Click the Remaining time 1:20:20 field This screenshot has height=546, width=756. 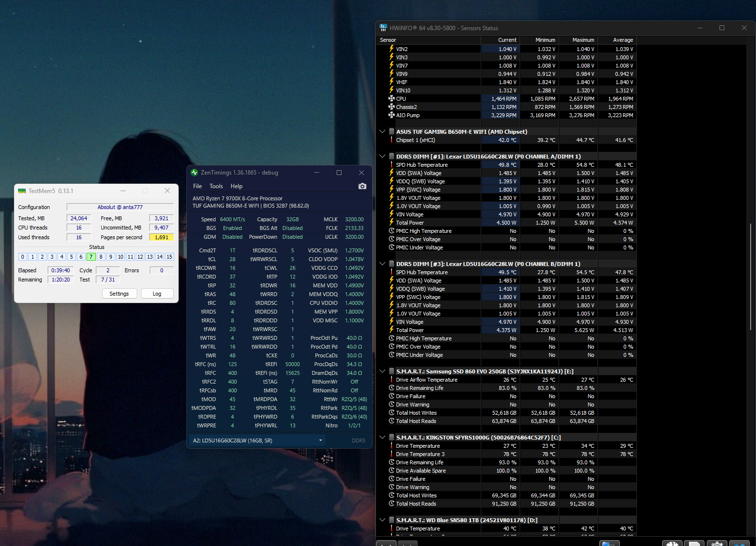coord(61,280)
